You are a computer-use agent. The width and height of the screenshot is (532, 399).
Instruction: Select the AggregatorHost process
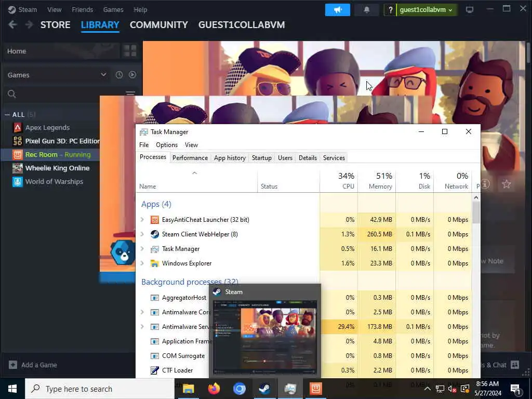pos(184,298)
